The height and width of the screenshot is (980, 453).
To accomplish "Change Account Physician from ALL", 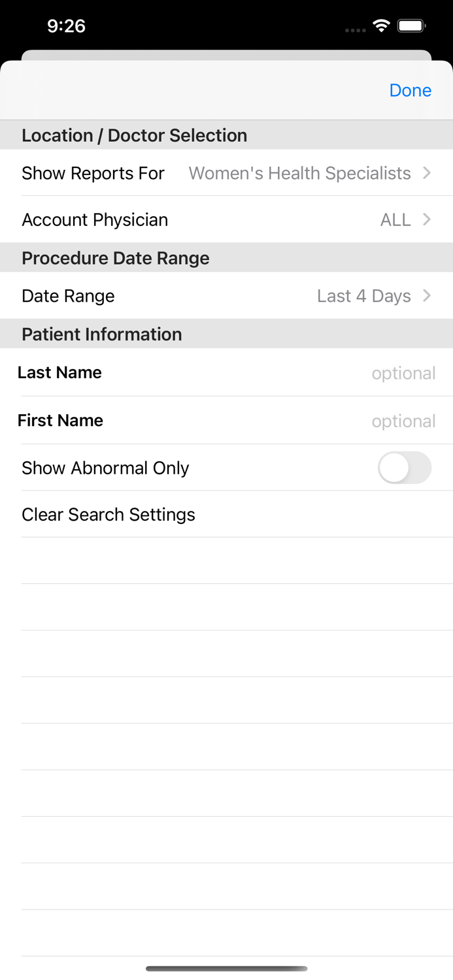I will tap(395, 220).
